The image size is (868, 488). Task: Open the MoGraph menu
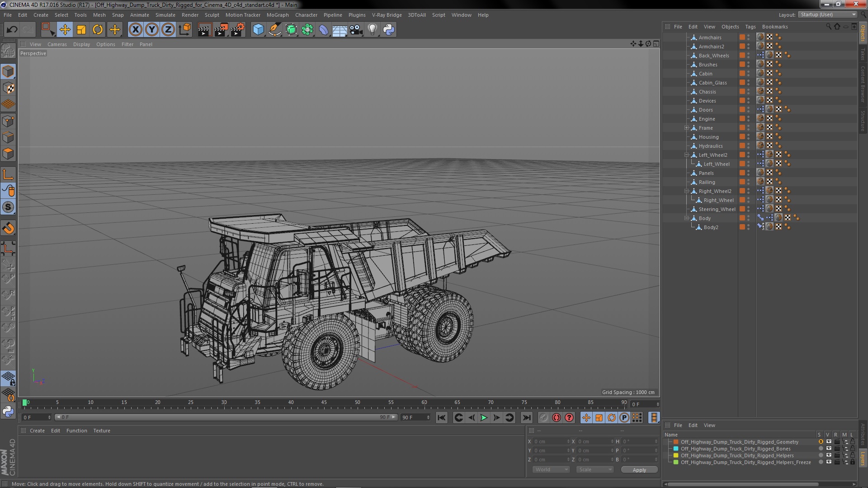[x=277, y=15]
